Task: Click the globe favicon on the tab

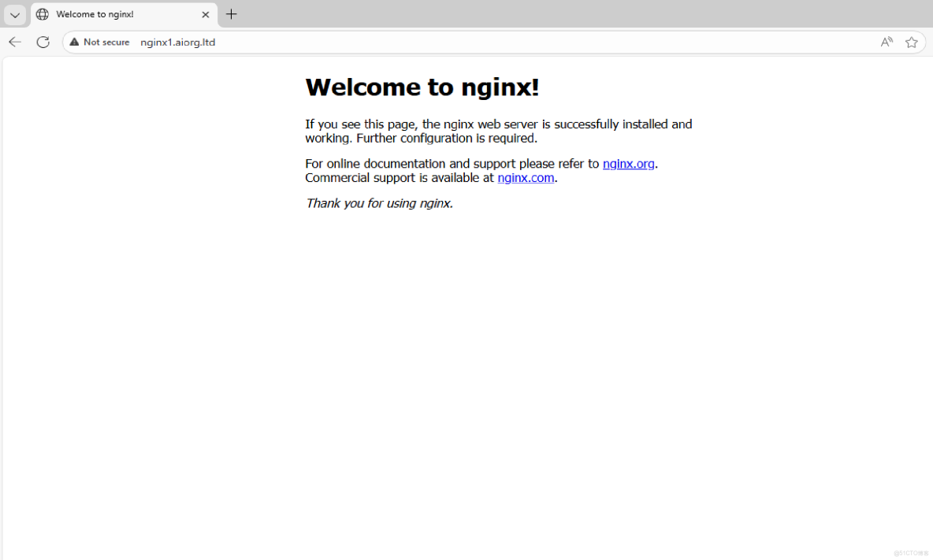Action: [43, 14]
